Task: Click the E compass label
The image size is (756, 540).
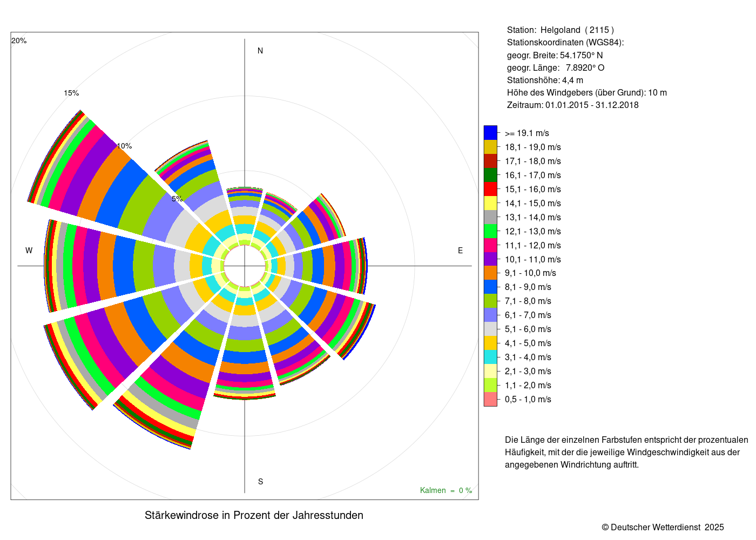Action: tap(461, 251)
